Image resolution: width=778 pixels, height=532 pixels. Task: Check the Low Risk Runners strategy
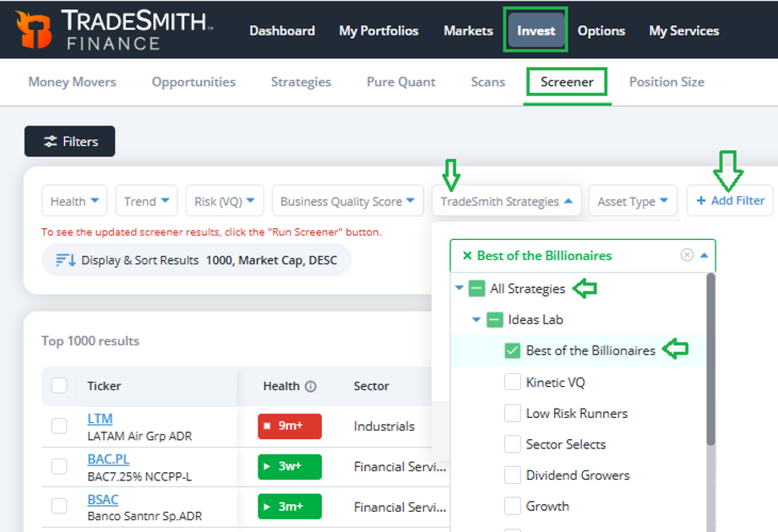(513, 413)
